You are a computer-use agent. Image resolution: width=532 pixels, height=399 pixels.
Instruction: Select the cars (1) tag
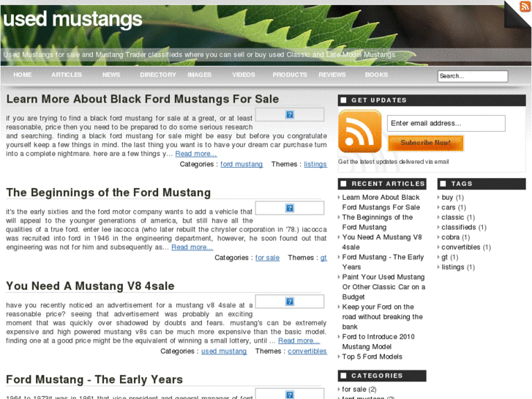[x=454, y=207]
